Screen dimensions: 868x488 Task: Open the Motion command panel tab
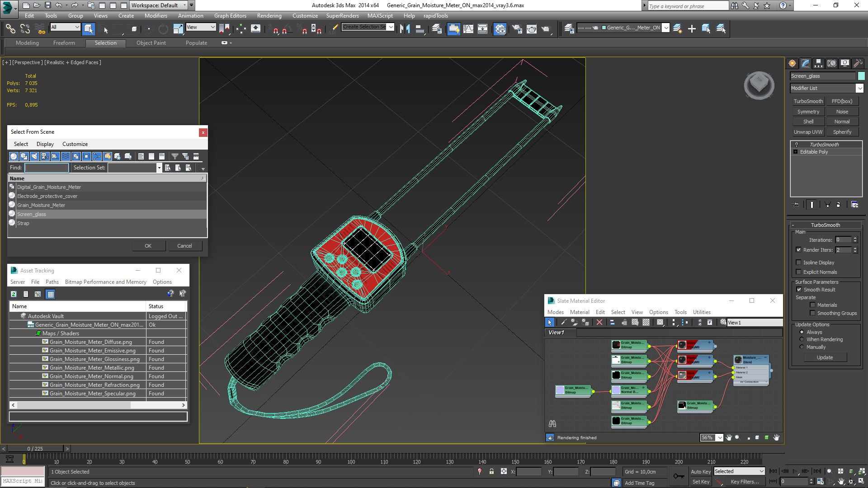coord(831,63)
